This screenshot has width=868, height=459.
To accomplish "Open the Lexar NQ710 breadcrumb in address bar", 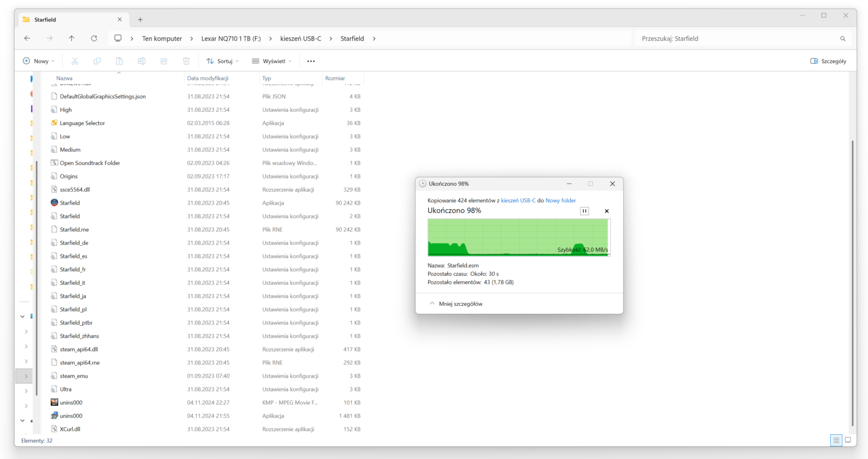I will tap(231, 38).
